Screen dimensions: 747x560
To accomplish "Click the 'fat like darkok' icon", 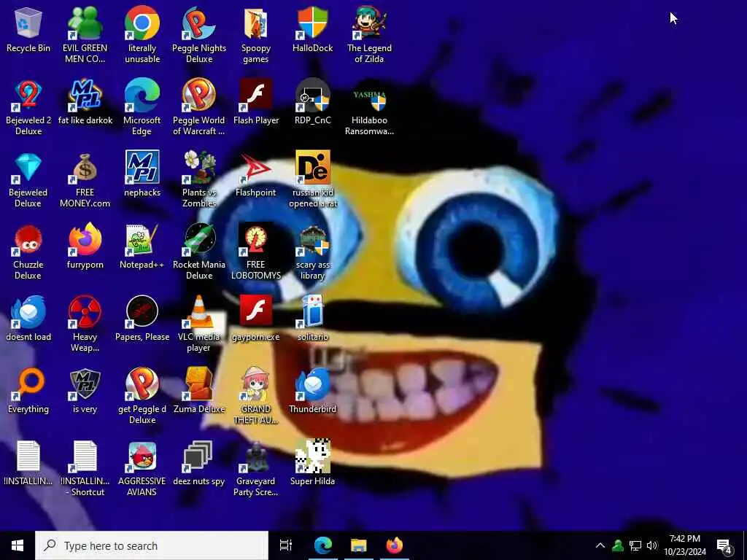I will 85,96.
